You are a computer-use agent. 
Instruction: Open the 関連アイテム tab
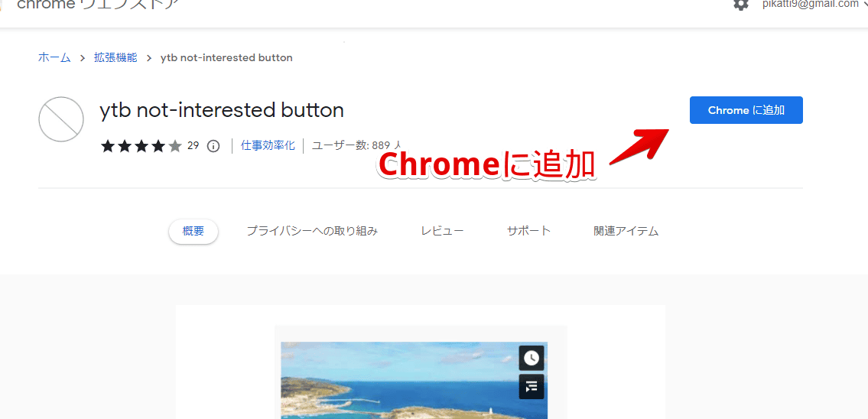point(626,232)
